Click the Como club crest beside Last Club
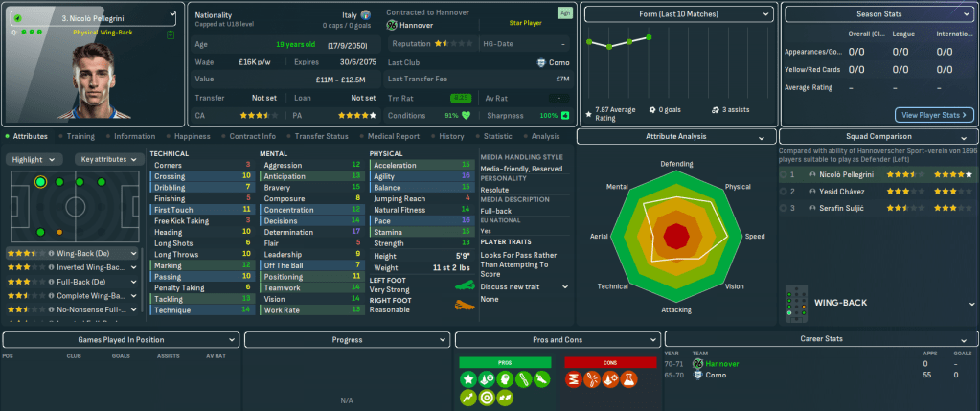Screen dimensions: 980x411 coord(540,63)
